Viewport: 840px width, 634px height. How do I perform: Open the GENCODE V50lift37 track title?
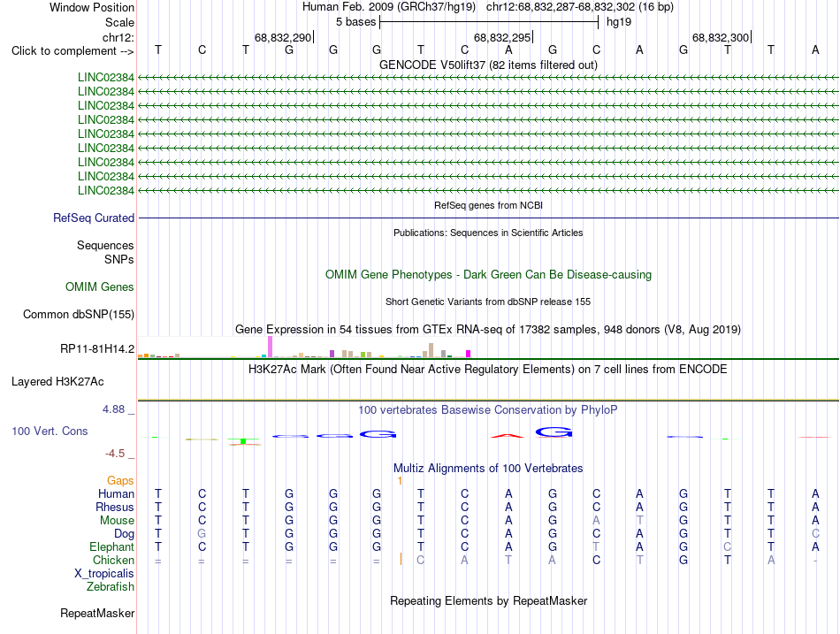coord(488,65)
